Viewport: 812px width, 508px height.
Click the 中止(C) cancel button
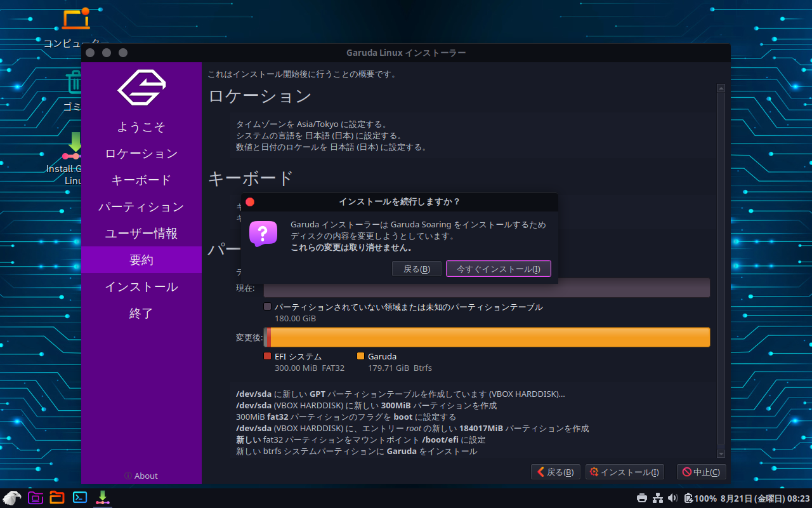(701, 472)
